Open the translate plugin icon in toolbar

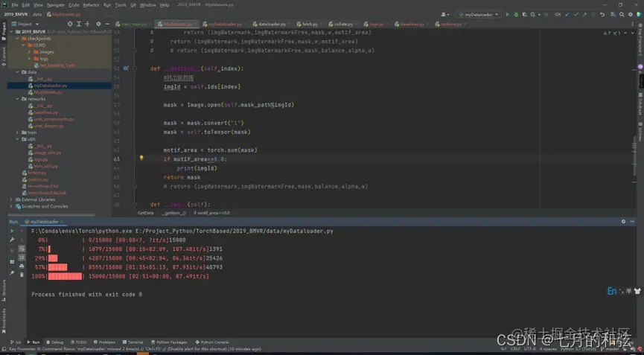pos(613,14)
